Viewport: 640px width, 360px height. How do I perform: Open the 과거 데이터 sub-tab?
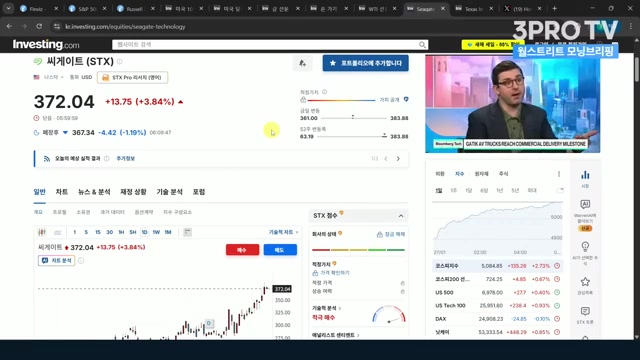(112, 212)
